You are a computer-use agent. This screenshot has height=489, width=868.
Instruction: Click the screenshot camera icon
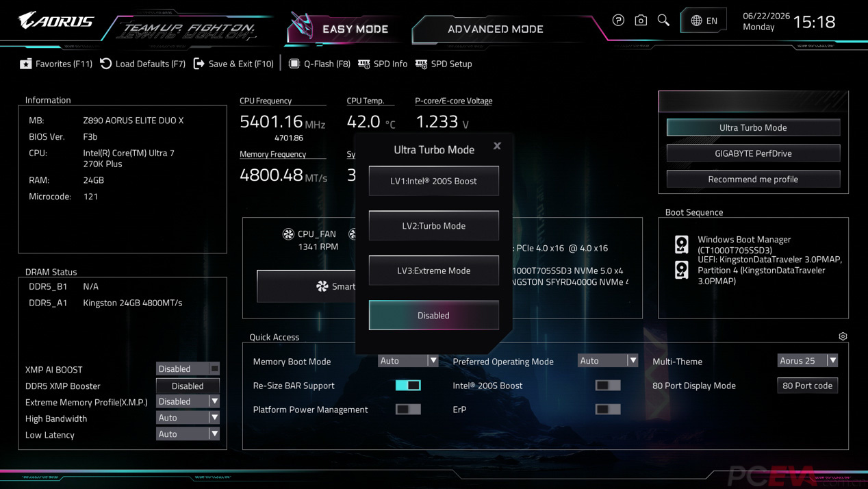(x=641, y=21)
